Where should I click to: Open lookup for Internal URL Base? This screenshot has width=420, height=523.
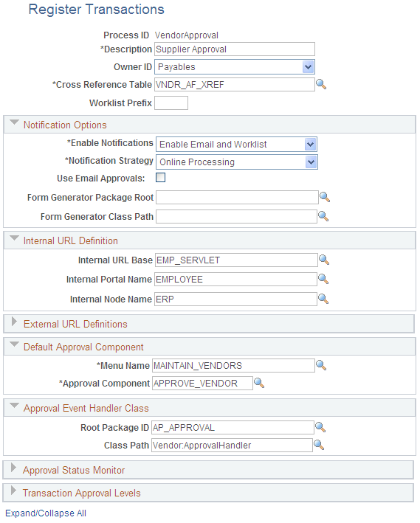tap(324, 260)
